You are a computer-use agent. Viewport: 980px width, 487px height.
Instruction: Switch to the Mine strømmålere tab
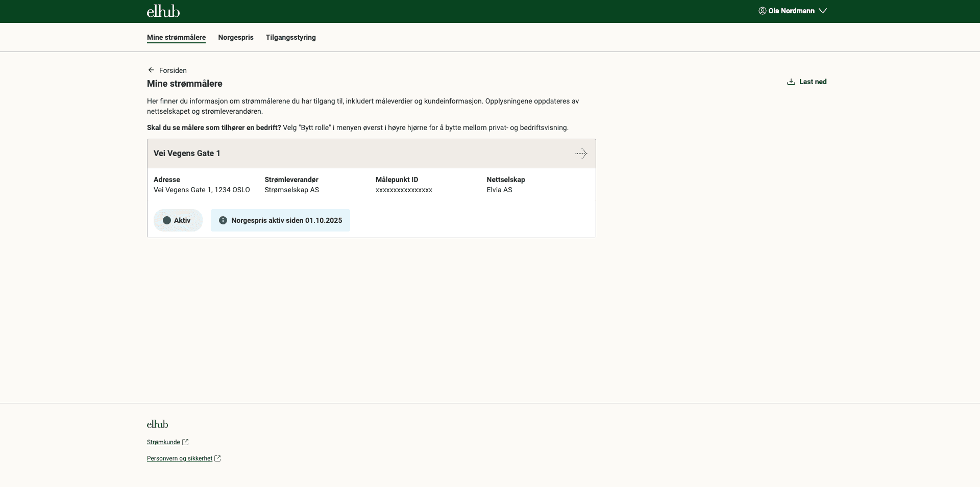pyautogui.click(x=176, y=37)
